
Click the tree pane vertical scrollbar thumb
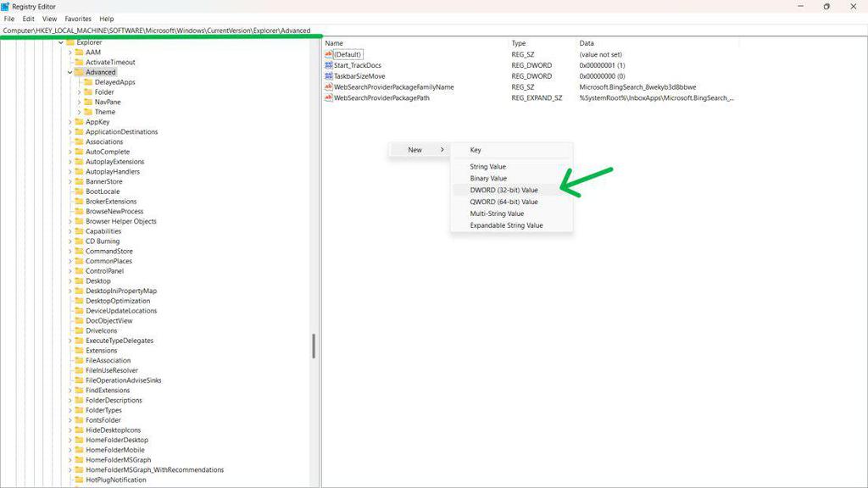(x=314, y=346)
